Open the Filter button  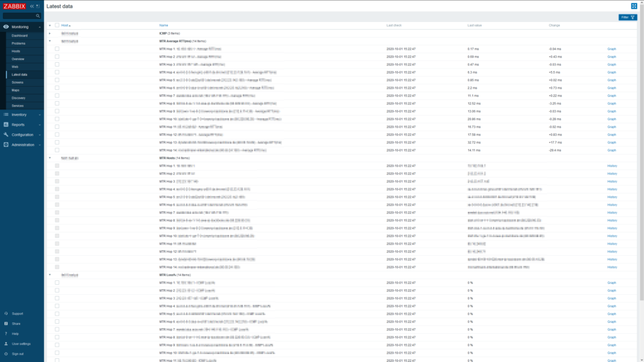pos(628,17)
